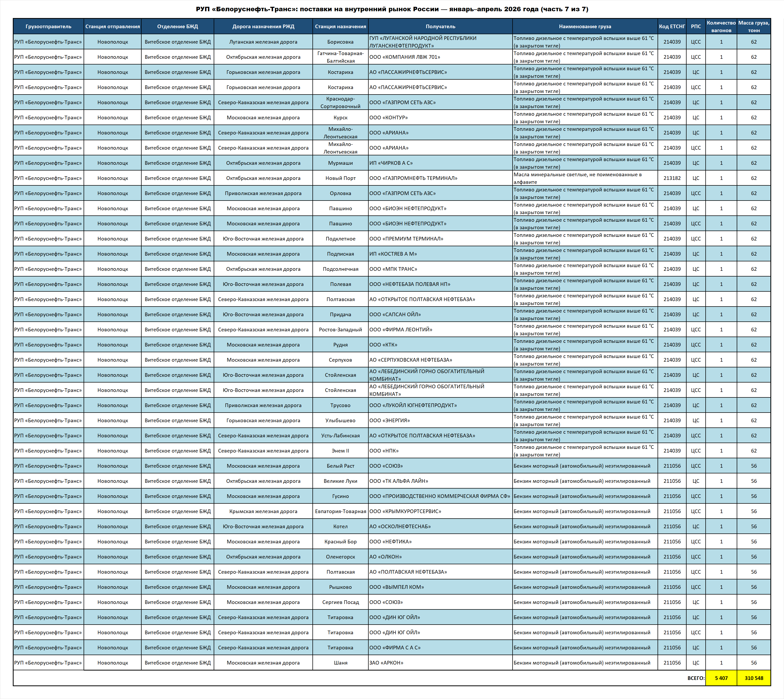Image resolution: width=784 pixels, height=699 pixels.
Task: Click destination station «Энем II»
Action: click(x=340, y=450)
